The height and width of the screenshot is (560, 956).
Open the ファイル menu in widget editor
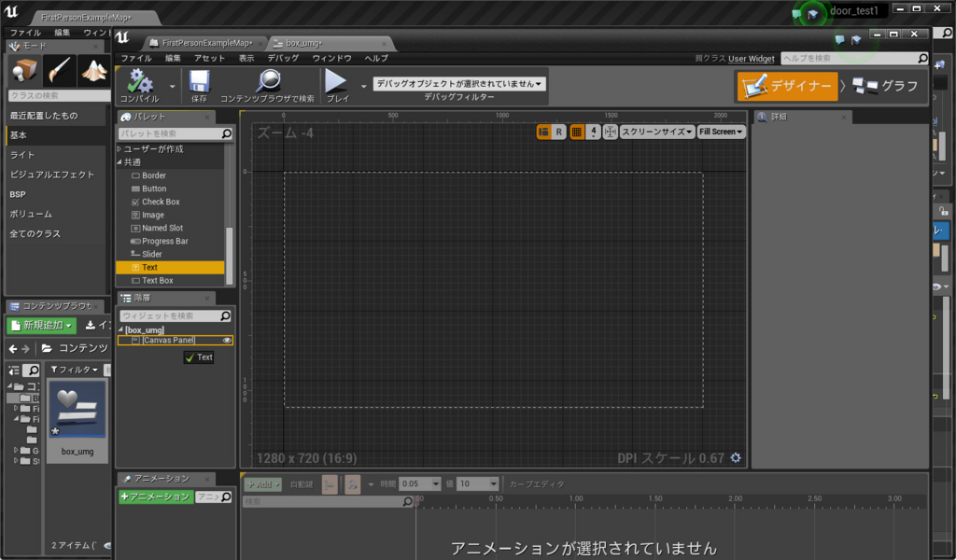tap(136, 59)
